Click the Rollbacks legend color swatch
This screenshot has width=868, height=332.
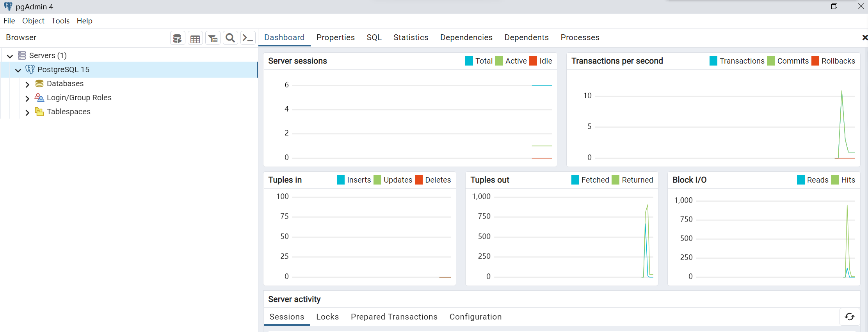(815, 61)
